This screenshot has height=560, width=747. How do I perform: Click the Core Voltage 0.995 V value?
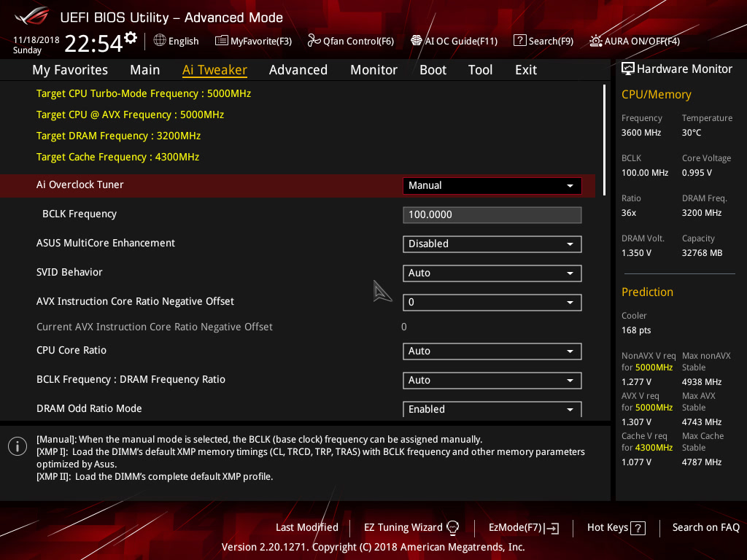pyautogui.click(x=697, y=172)
